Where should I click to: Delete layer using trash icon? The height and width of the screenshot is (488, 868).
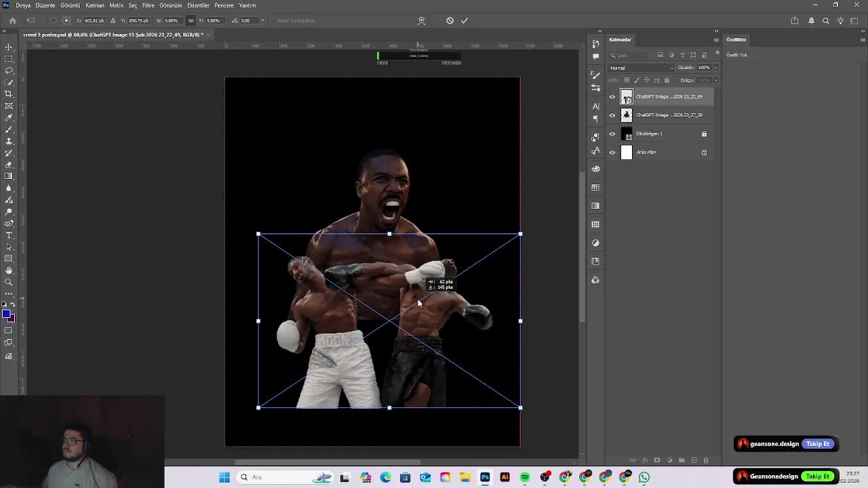coord(706,460)
